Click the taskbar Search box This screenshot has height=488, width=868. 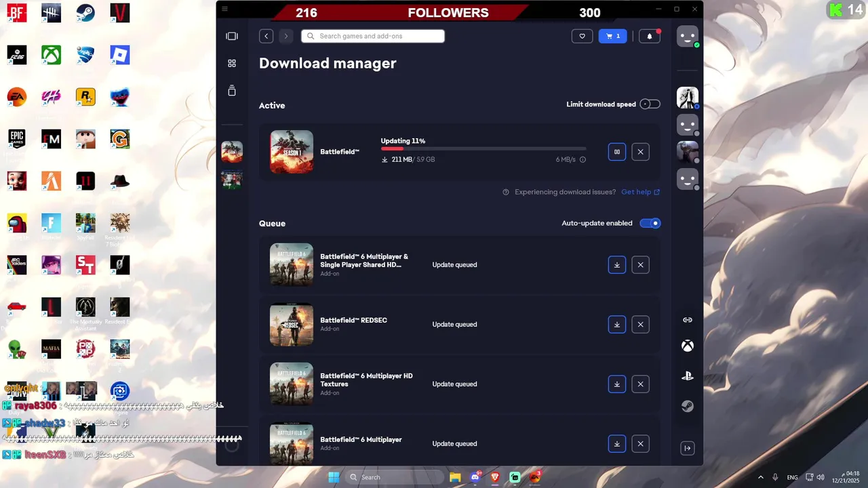pos(395,477)
